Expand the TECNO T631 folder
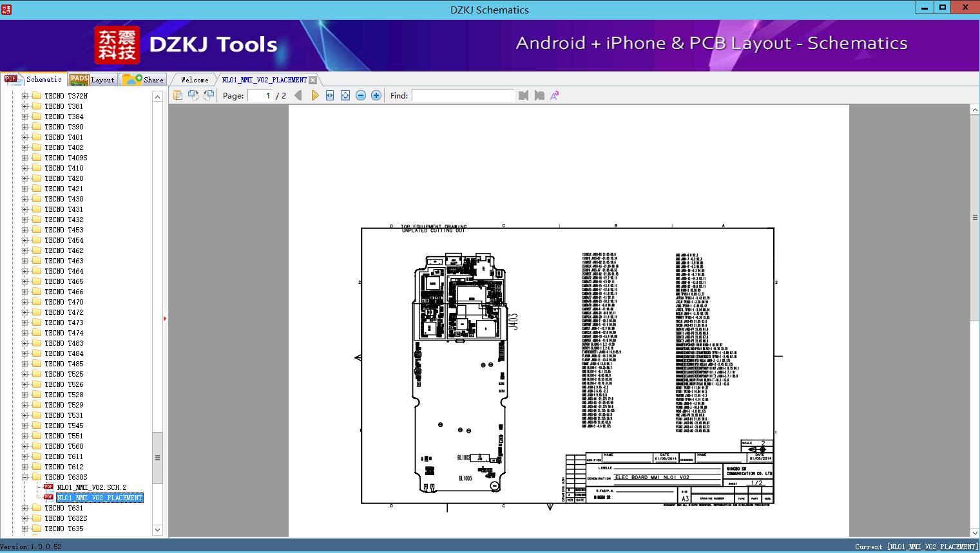 (x=24, y=508)
